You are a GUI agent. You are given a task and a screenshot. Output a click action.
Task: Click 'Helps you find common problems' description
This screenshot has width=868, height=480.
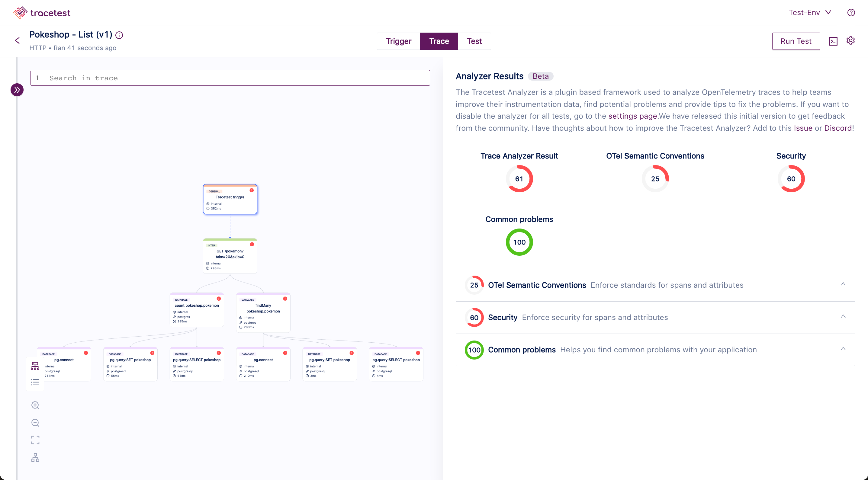click(658, 350)
